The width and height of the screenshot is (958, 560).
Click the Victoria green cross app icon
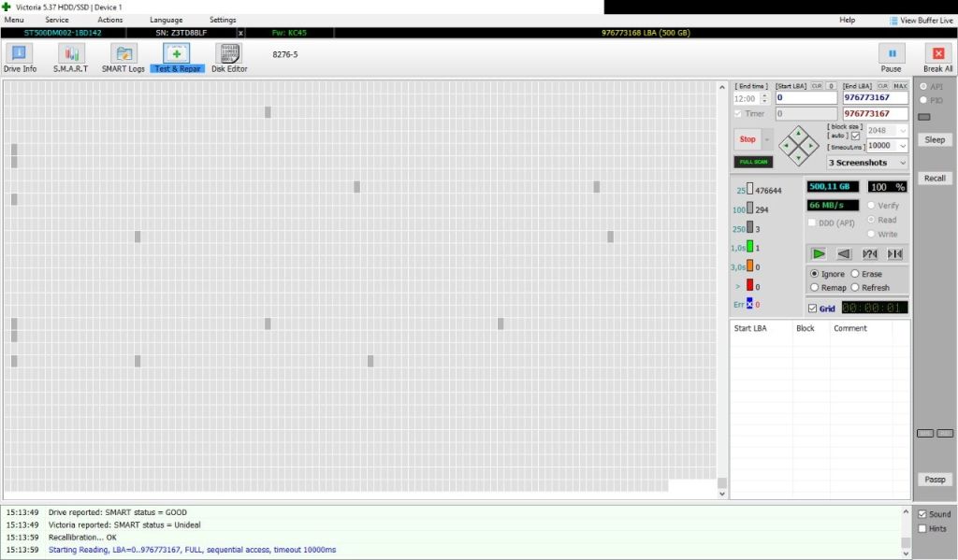tap(7, 7)
